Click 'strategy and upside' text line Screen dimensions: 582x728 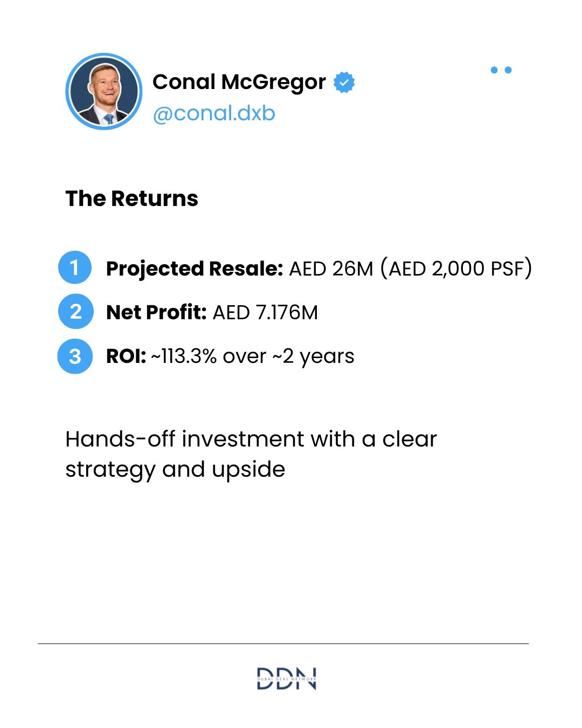pos(175,470)
